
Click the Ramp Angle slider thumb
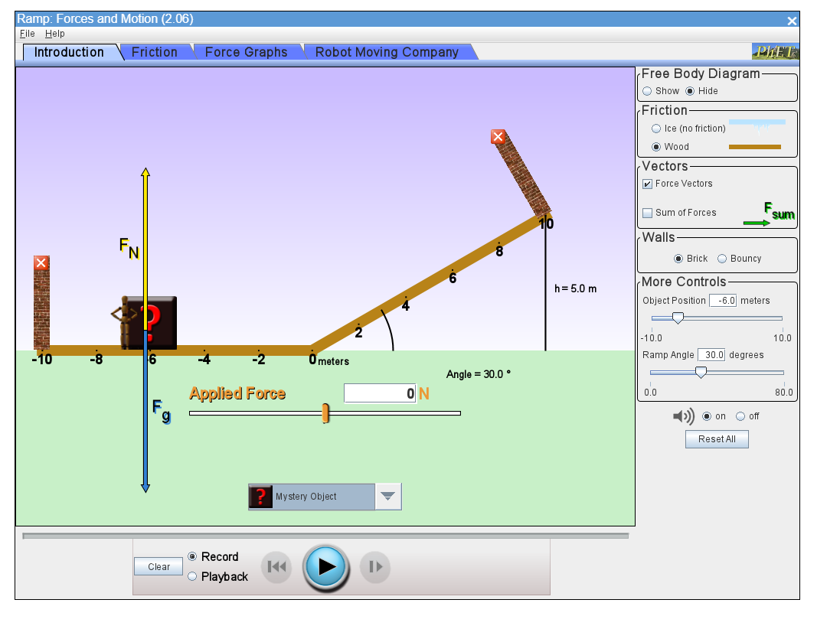(x=701, y=373)
